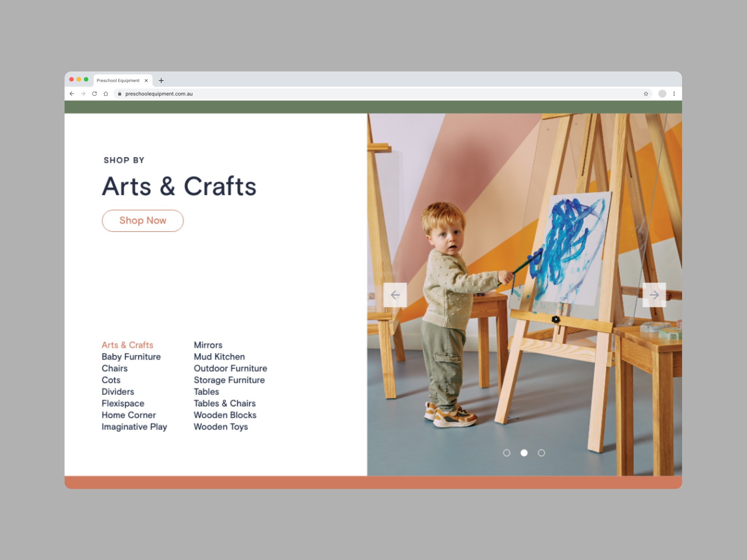Click the browser back arrow
Viewport: 747px width, 560px height.
(x=72, y=94)
